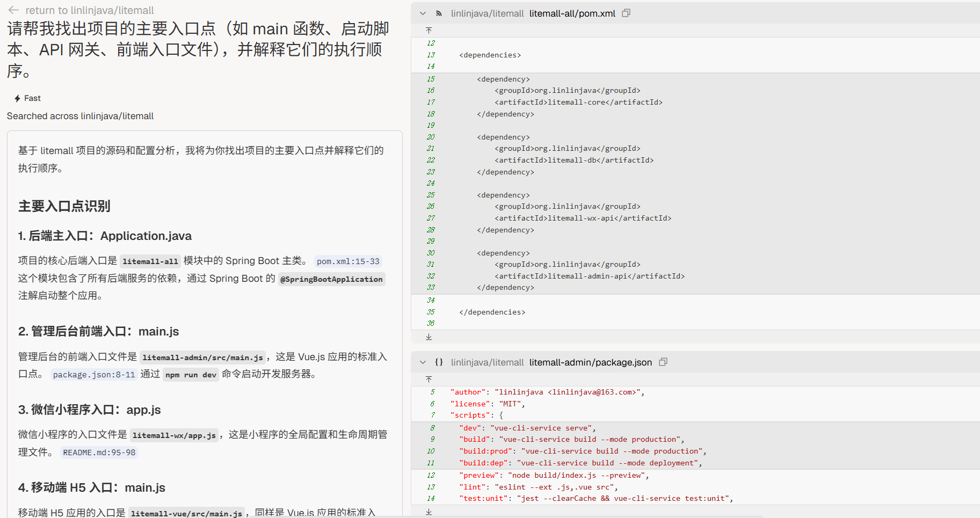Show lines below line 36 in pom.xml
The image size is (980, 518).
pyautogui.click(x=429, y=337)
